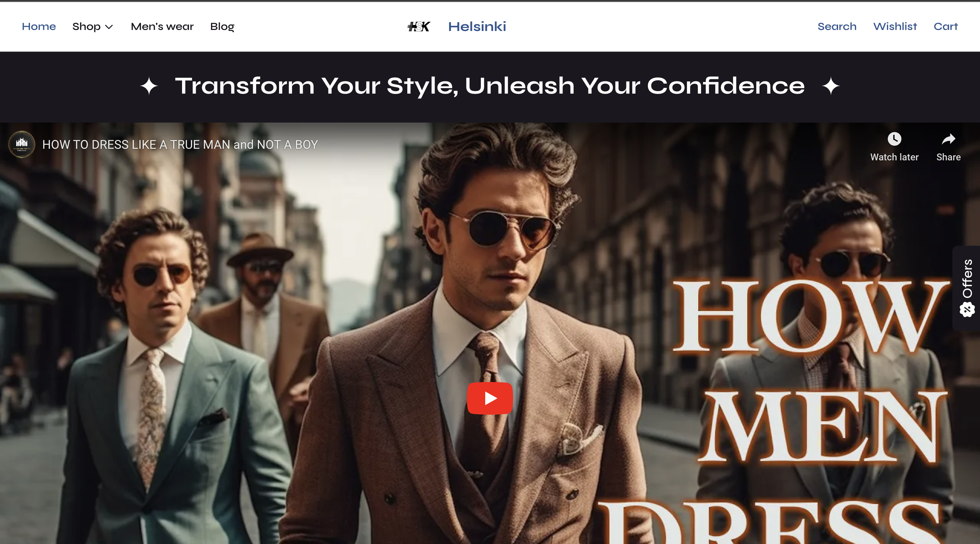Image resolution: width=980 pixels, height=544 pixels.
Task: Go to the Home page link
Action: point(39,26)
